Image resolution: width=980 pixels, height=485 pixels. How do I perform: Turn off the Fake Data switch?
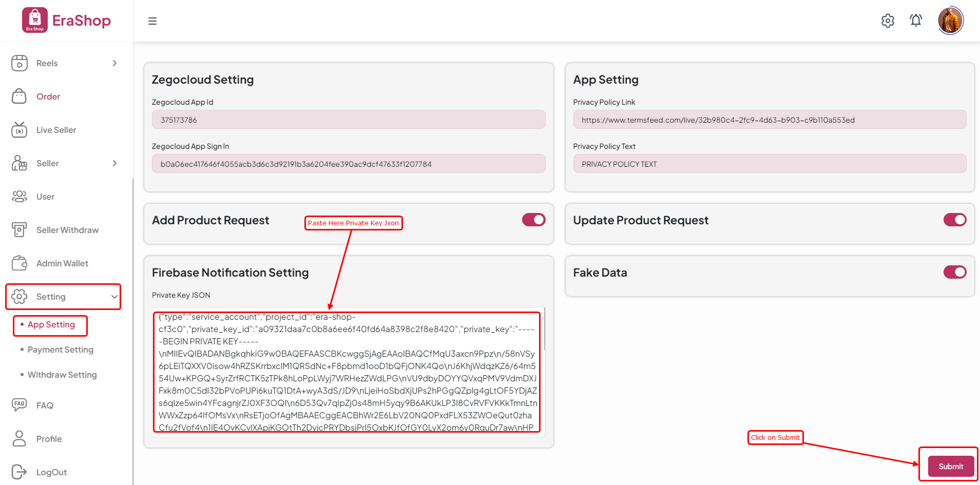(954, 272)
